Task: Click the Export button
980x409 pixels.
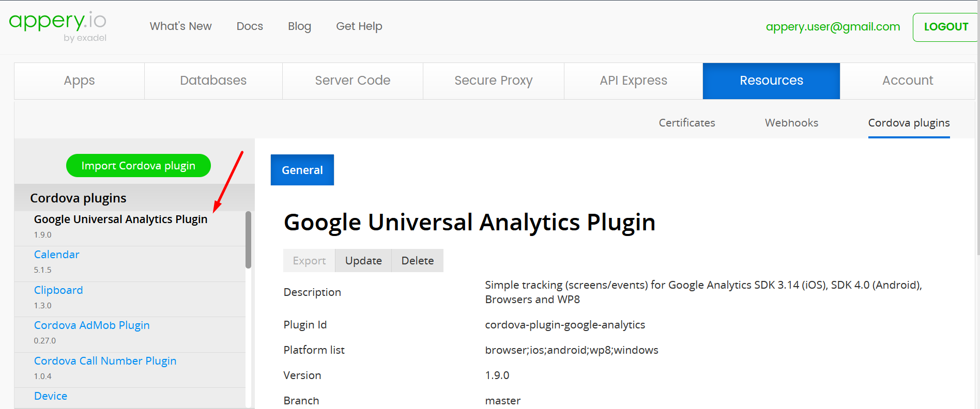Action: [309, 261]
